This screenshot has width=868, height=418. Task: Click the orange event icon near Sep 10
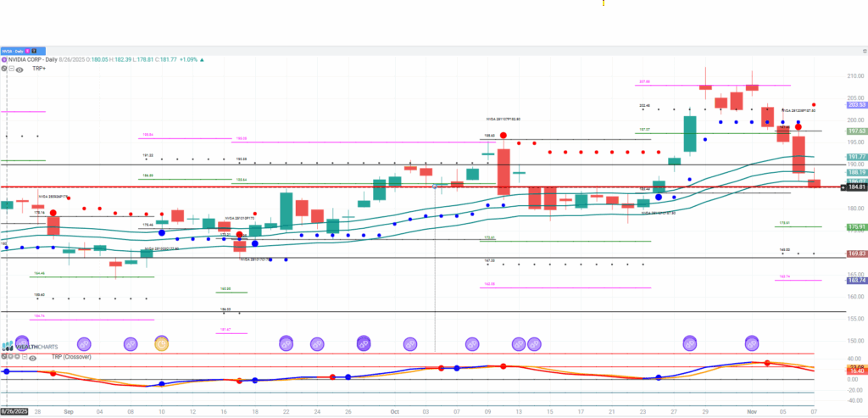point(161,343)
